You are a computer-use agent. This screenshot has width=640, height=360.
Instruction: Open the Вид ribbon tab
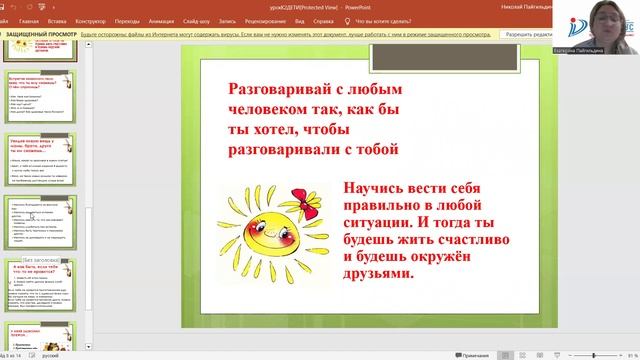click(x=300, y=21)
